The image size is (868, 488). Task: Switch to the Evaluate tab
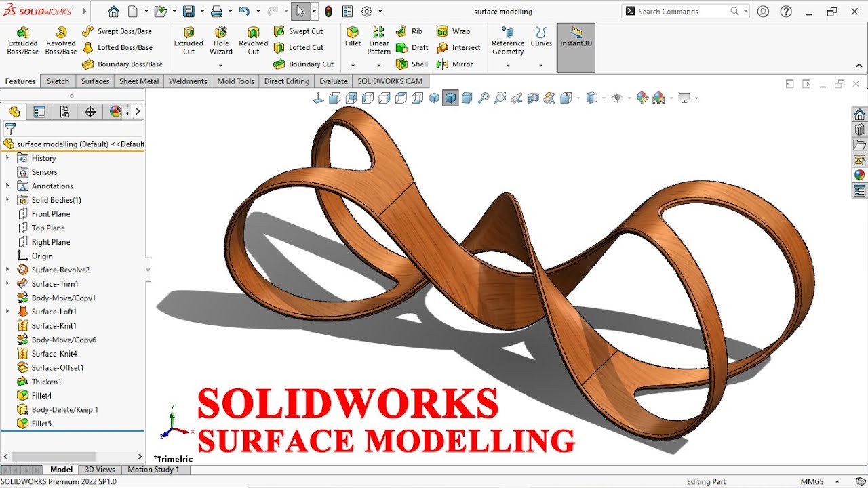click(334, 81)
